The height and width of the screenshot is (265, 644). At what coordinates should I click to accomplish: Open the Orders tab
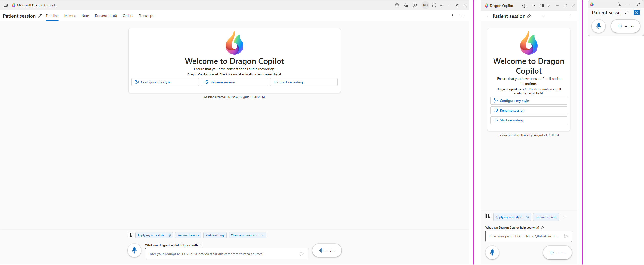[x=128, y=16]
